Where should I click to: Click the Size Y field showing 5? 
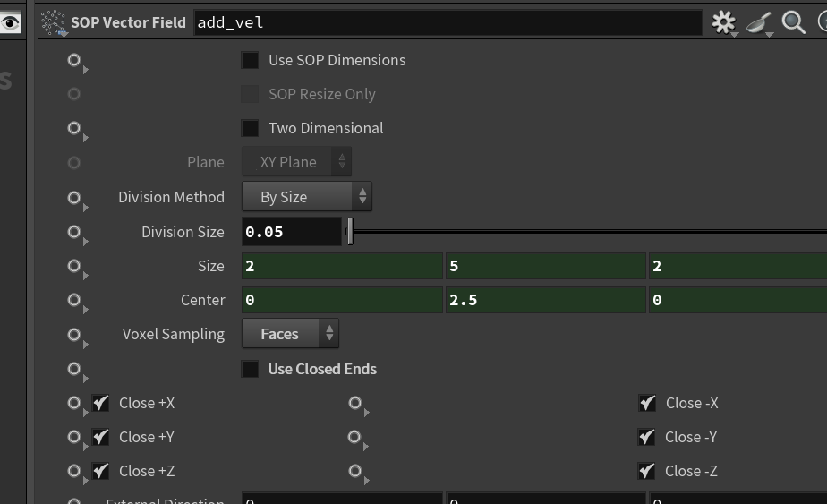546,266
